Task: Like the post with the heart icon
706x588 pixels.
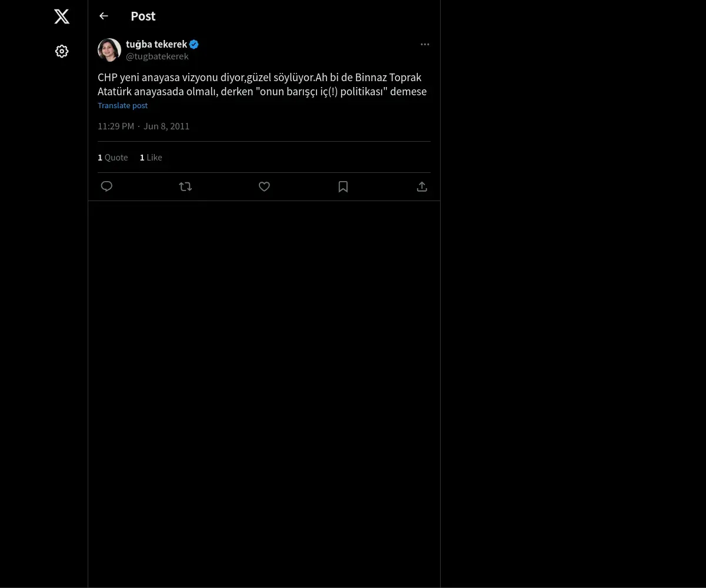Action: [264, 186]
